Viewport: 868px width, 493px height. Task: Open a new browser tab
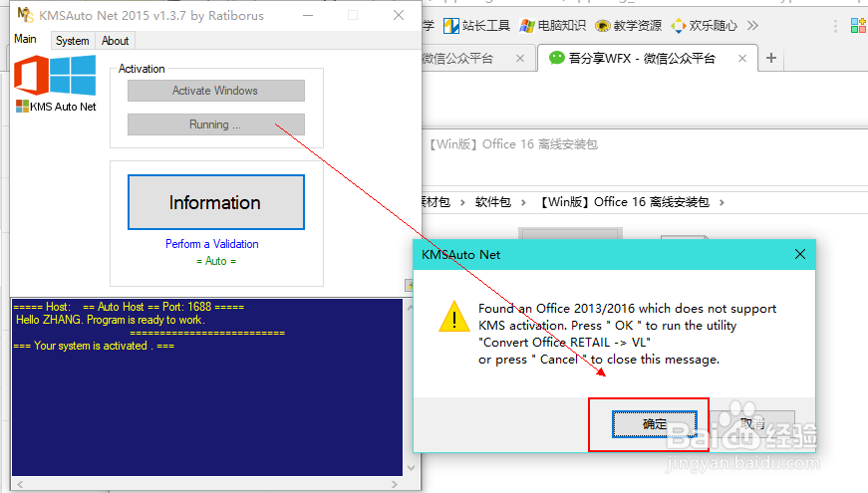771,58
